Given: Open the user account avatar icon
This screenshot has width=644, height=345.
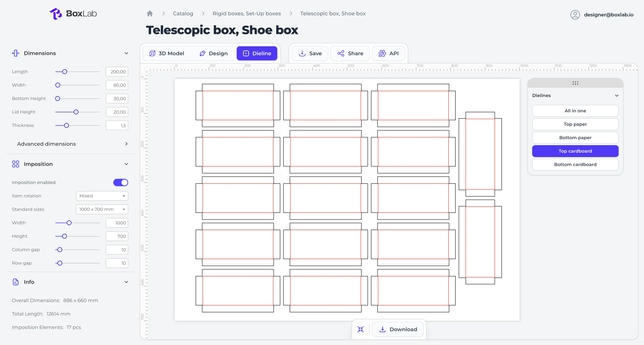Looking at the screenshot, I should pos(575,15).
